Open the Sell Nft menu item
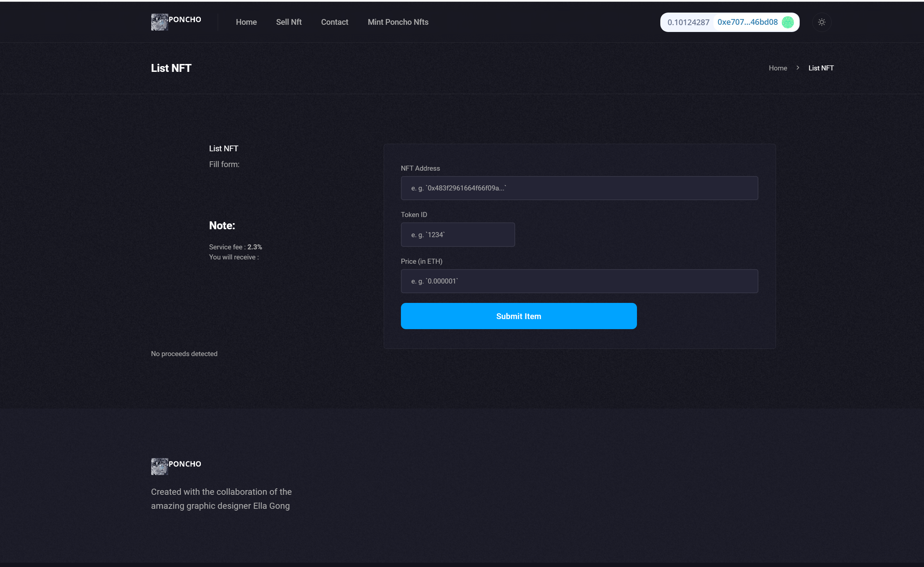The width and height of the screenshot is (924, 567). 289,22
